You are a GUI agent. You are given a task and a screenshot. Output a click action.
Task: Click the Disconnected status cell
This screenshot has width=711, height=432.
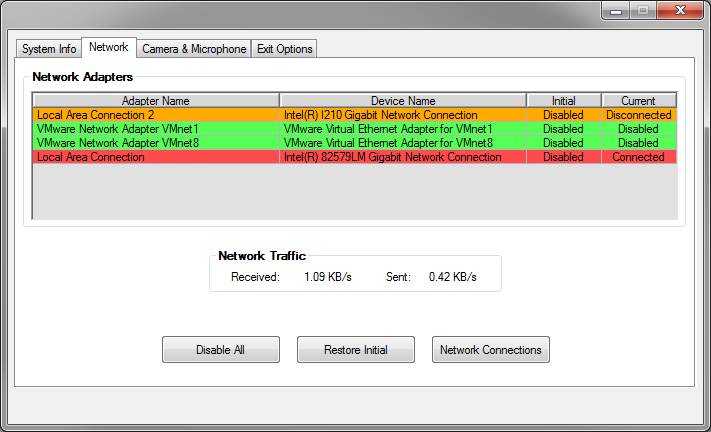[638, 115]
